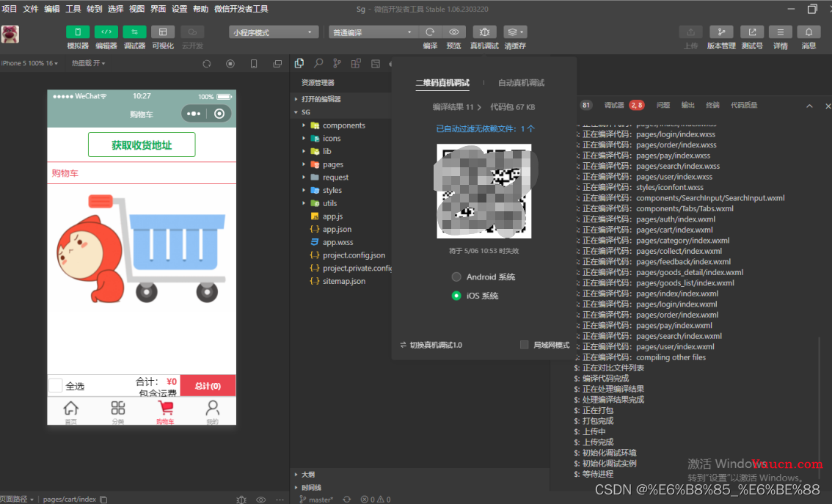Click the copy page path icon
This screenshot has width=832, height=504.
click(104, 499)
